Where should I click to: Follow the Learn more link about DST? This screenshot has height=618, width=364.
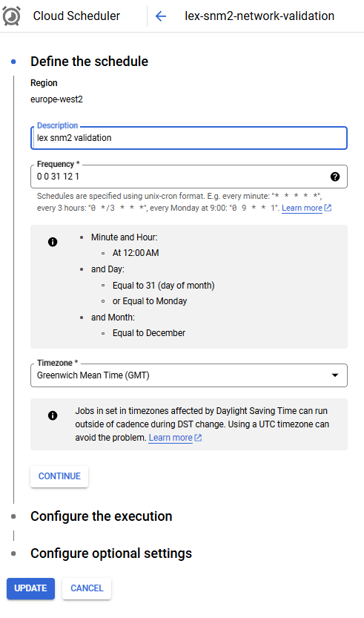(171, 438)
